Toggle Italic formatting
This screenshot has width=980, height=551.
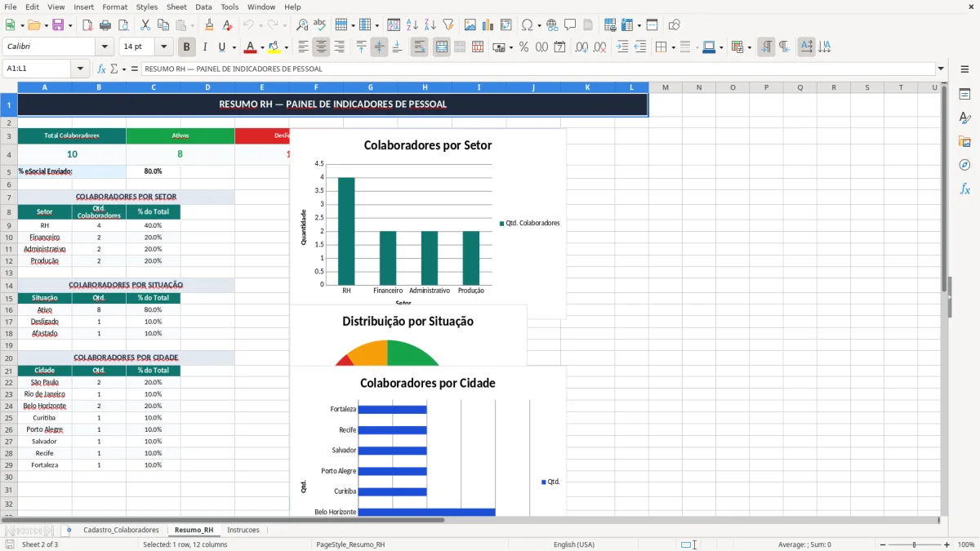205,47
